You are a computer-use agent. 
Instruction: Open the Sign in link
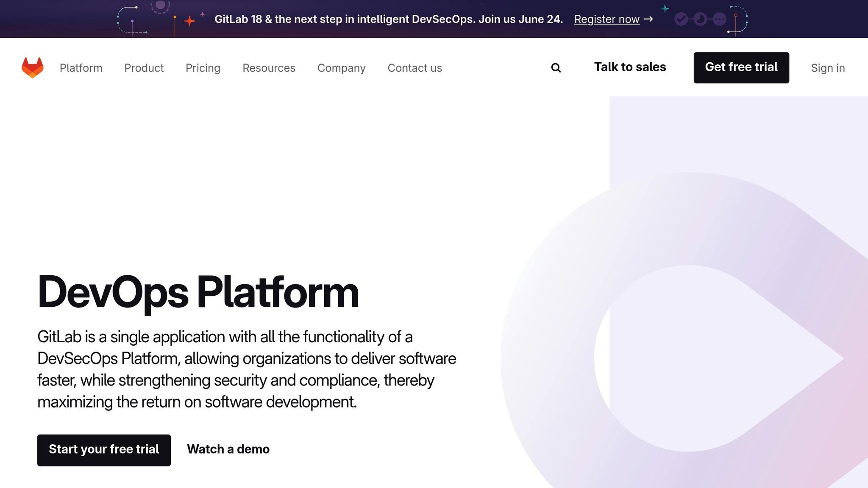point(828,68)
